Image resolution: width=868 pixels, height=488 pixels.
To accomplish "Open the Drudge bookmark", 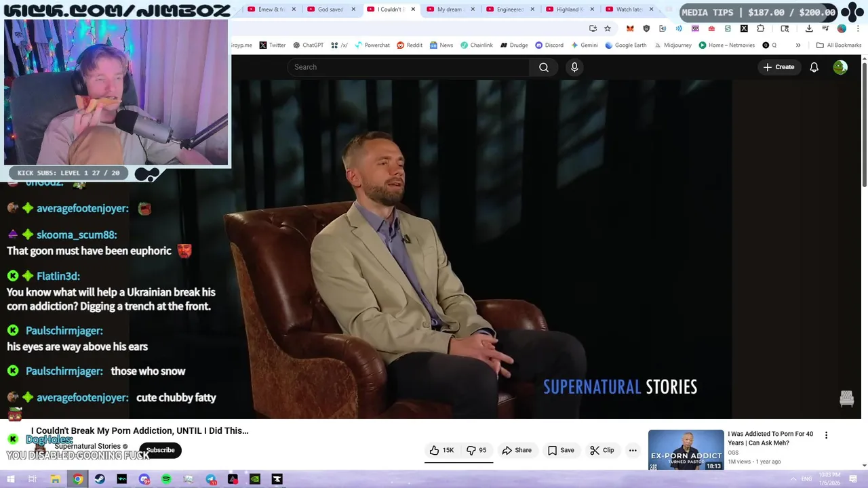I will pos(514,45).
